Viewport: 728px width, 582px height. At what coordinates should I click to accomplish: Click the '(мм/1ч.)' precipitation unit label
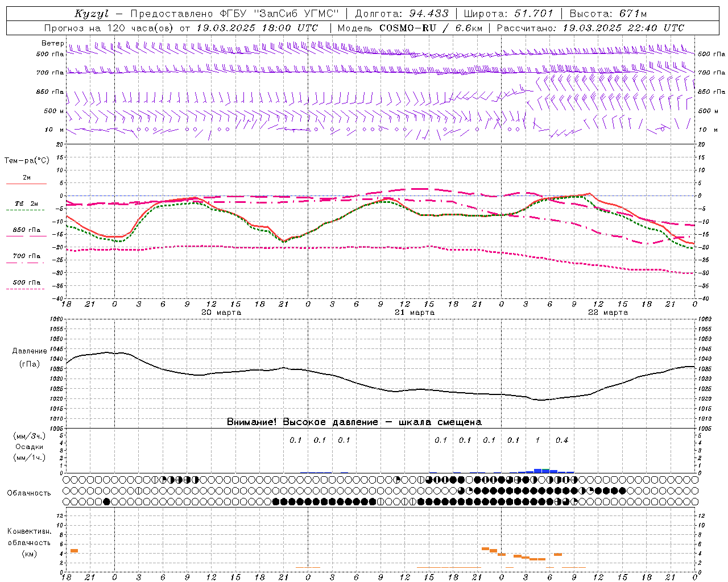pyautogui.click(x=30, y=458)
